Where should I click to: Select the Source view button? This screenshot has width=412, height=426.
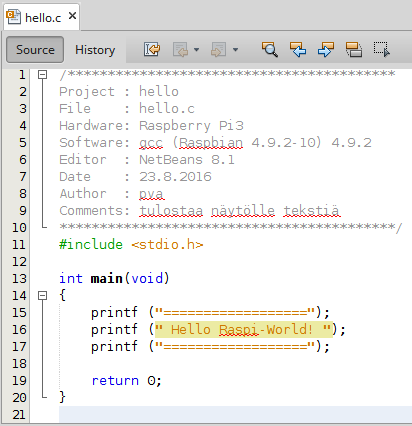pyautogui.click(x=35, y=50)
